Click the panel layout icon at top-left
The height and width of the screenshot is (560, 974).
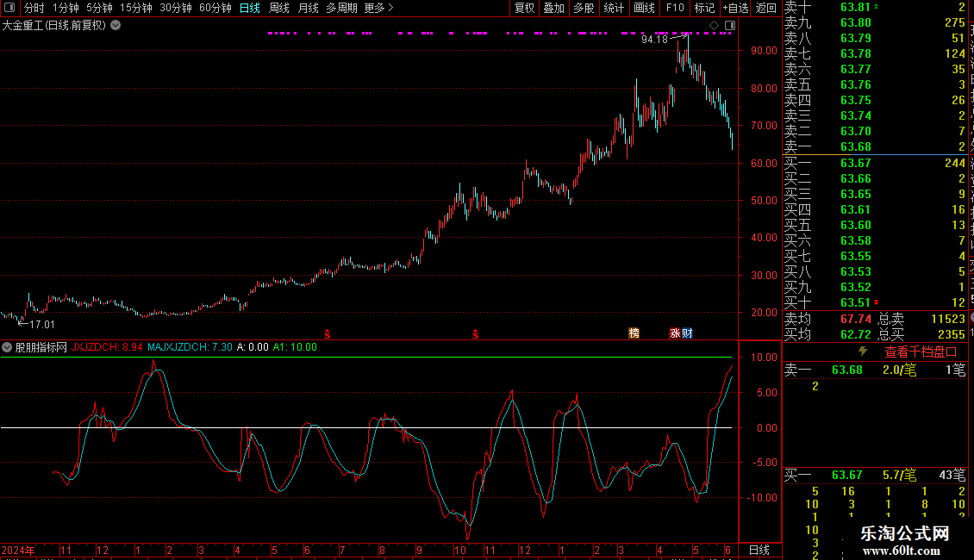tap(9, 8)
